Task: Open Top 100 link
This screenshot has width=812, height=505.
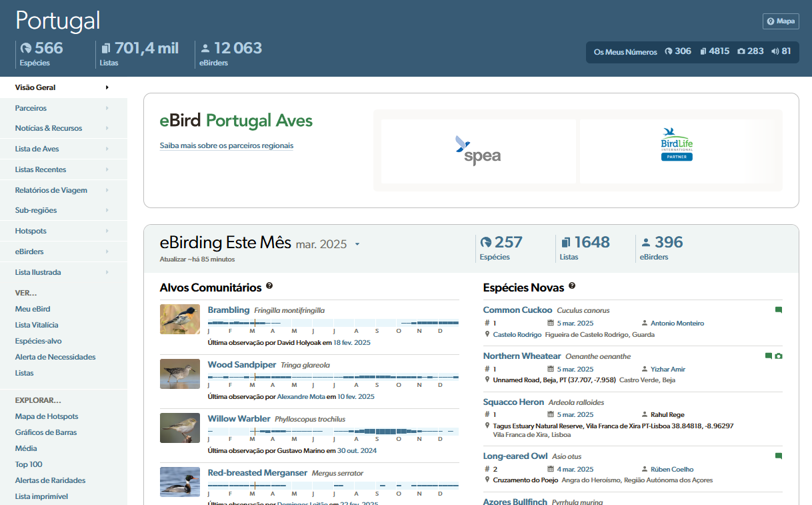Action: pos(29,464)
